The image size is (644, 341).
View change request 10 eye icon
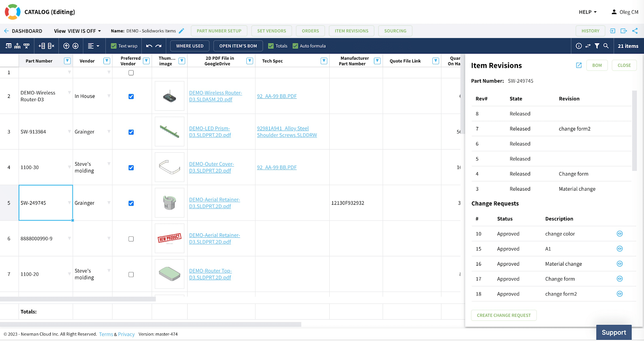pos(619,234)
